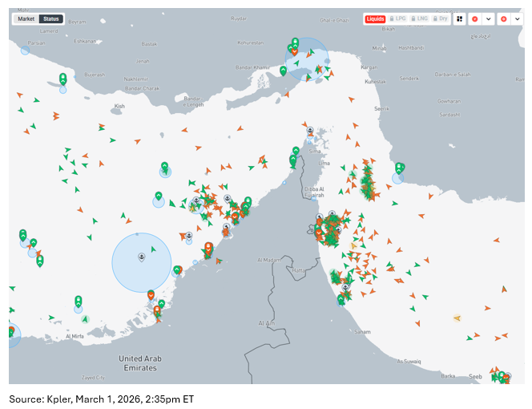Image resolution: width=532 pixels, height=409 pixels.
Task: Select the green vessel arrow inside the large blue circle
Action: click(153, 249)
